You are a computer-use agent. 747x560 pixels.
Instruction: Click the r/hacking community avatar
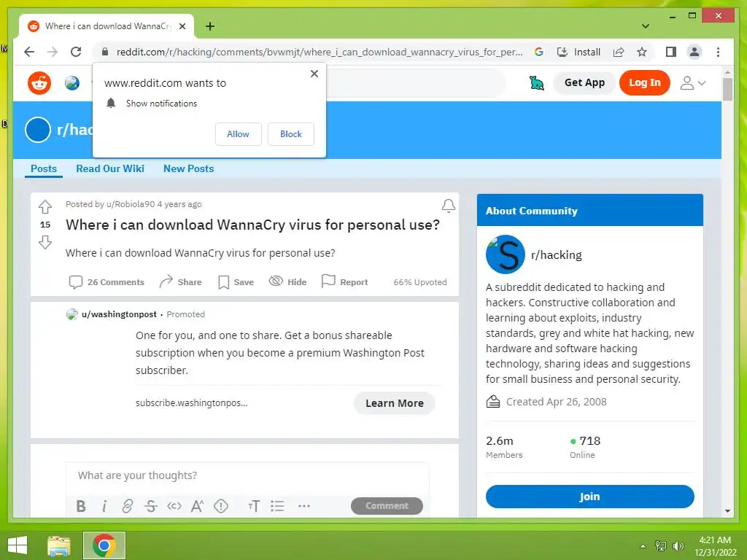506,254
